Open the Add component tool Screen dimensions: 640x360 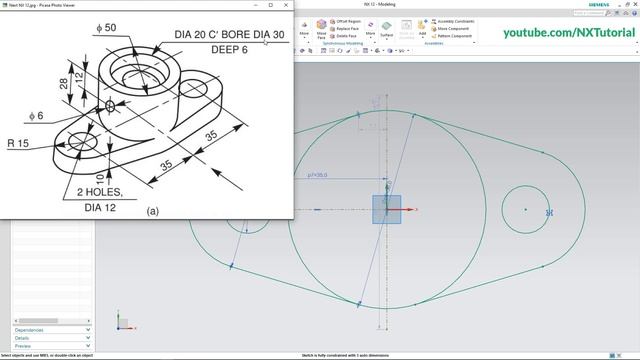click(422, 28)
